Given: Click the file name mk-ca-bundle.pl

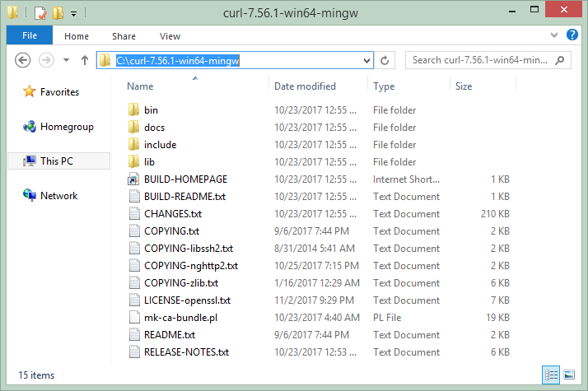Looking at the screenshot, I should (x=180, y=318).
